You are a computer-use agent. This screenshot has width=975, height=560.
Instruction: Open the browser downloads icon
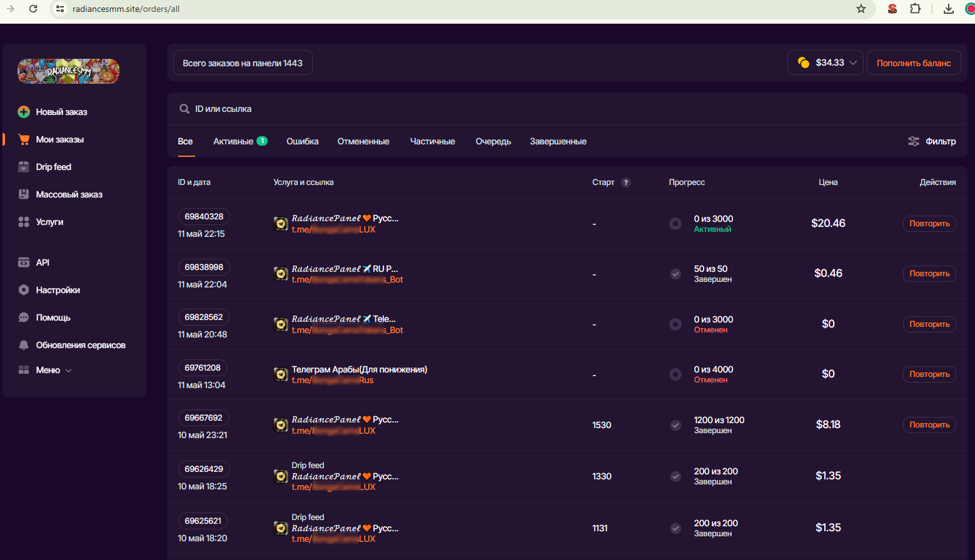coord(949,9)
